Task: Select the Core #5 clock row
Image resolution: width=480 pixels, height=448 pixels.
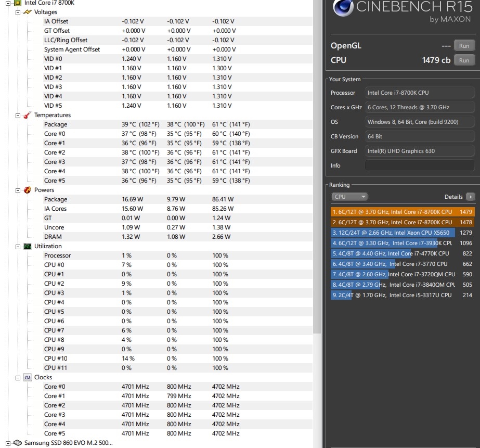Action: (x=177, y=433)
